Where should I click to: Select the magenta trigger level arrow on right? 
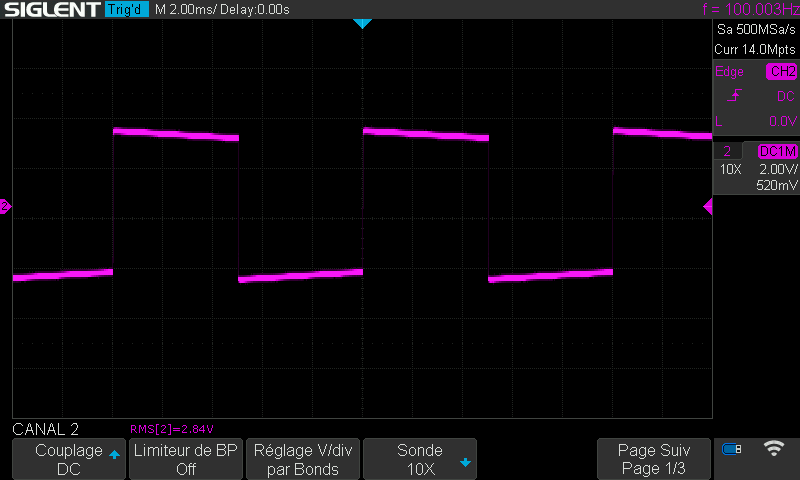pyautogui.click(x=708, y=207)
